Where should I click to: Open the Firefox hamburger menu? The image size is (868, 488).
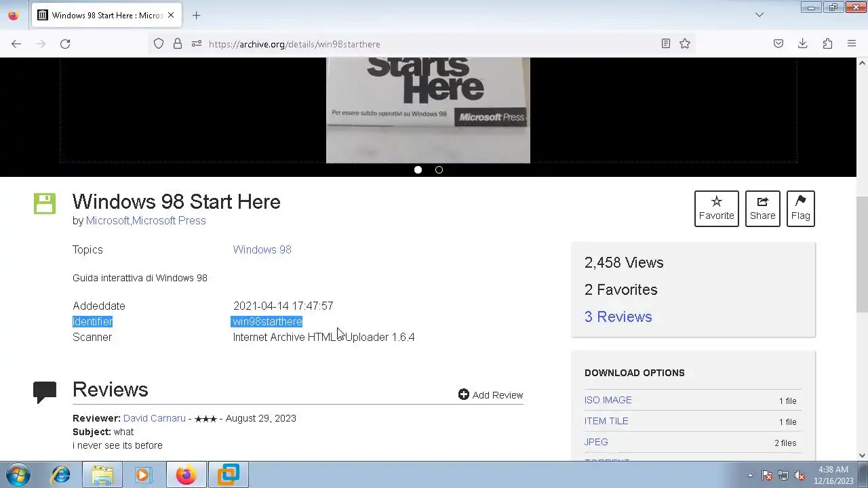(852, 43)
